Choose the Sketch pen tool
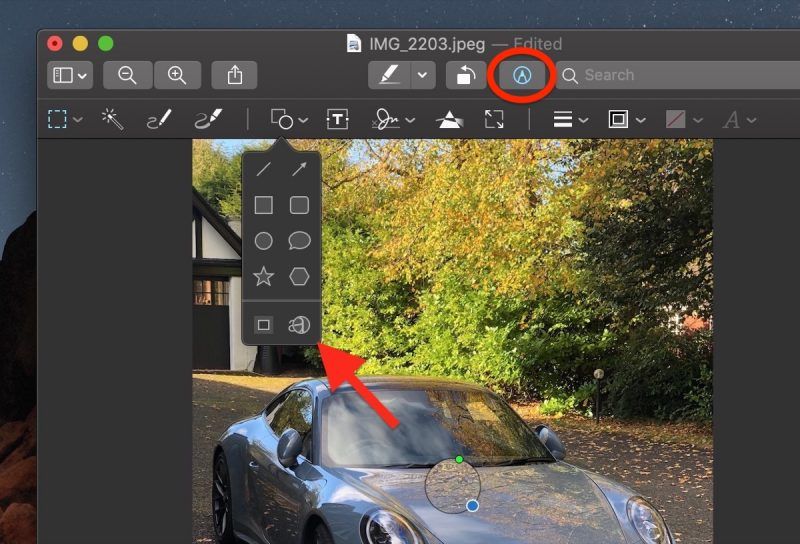 pyautogui.click(x=159, y=120)
